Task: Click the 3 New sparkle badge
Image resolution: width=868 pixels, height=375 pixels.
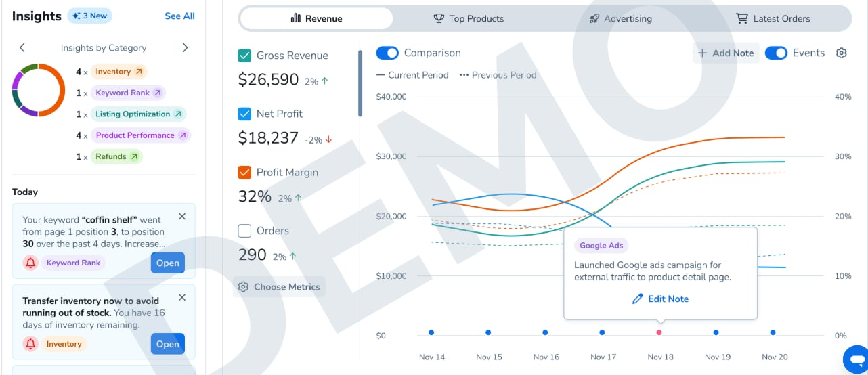Action: coord(89,16)
